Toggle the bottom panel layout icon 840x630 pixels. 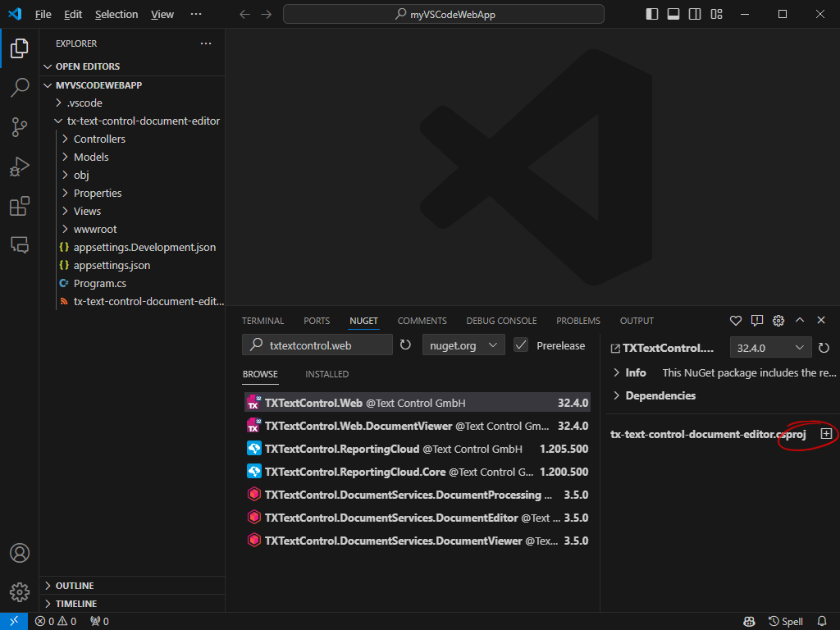(x=673, y=15)
